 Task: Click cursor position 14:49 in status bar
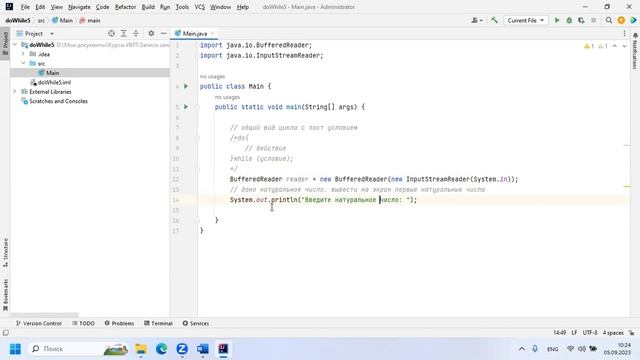point(560,333)
